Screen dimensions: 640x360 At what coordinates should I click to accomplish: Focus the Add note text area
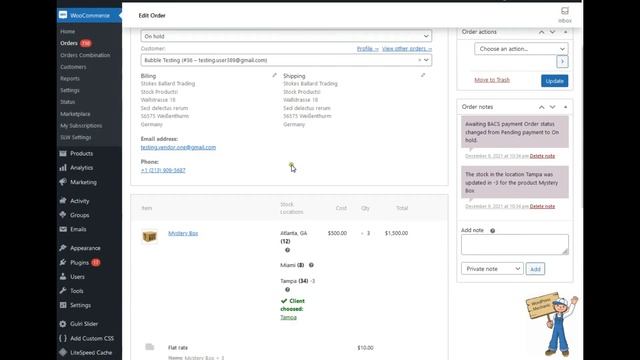click(515, 244)
